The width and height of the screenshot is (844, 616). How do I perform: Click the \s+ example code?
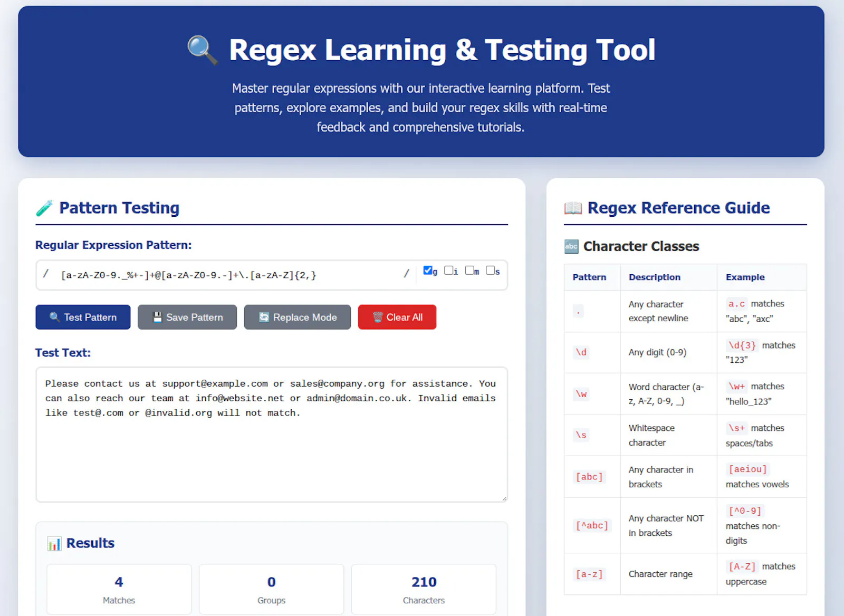[736, 428]
